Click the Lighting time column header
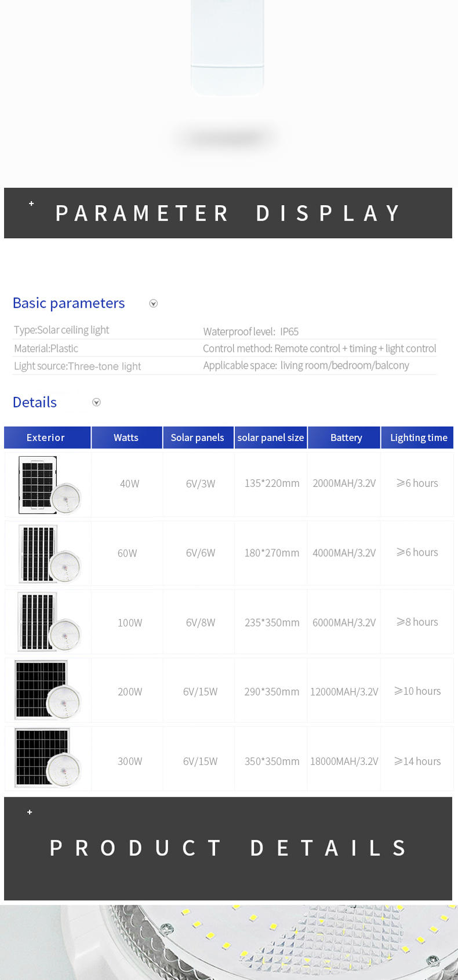This screenshot has height=980, width=458. coord(417,438)
